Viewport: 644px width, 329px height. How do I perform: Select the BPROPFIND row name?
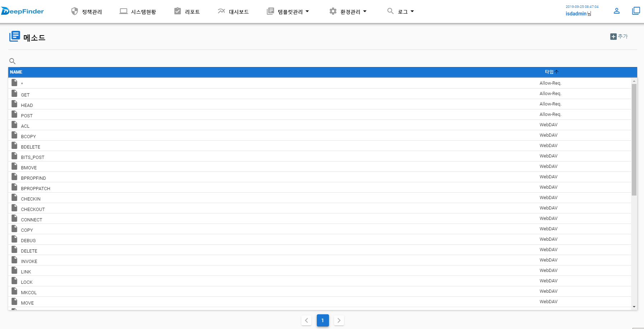pyautogui.click(x=33, y=178)
